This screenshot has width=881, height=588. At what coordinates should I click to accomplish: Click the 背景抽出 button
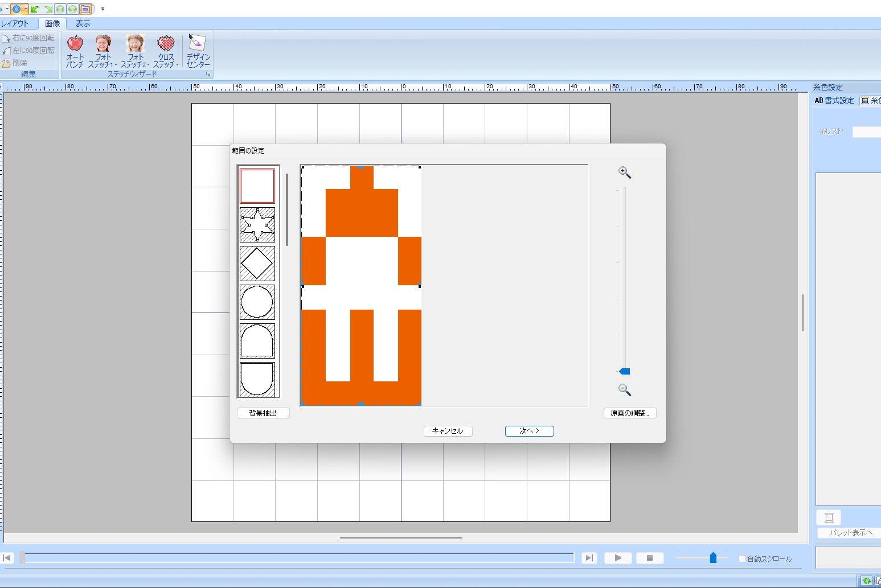coord(263,413)
